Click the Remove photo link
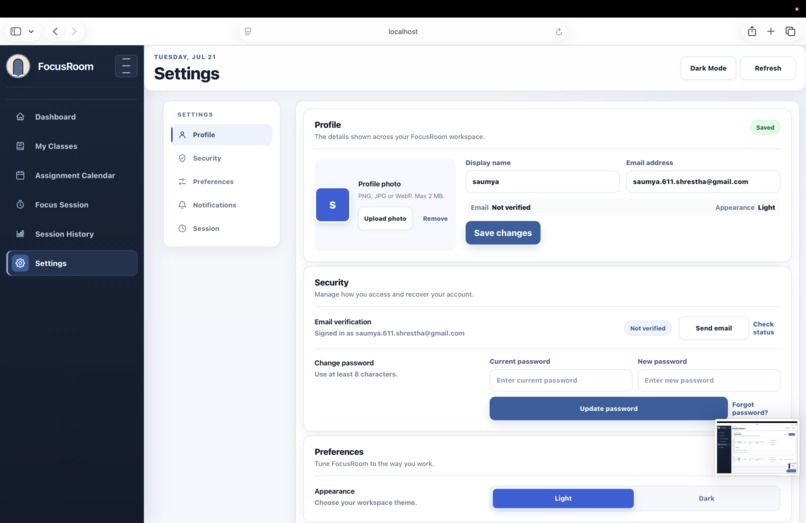806x523 pixels. tap(435, 219)
